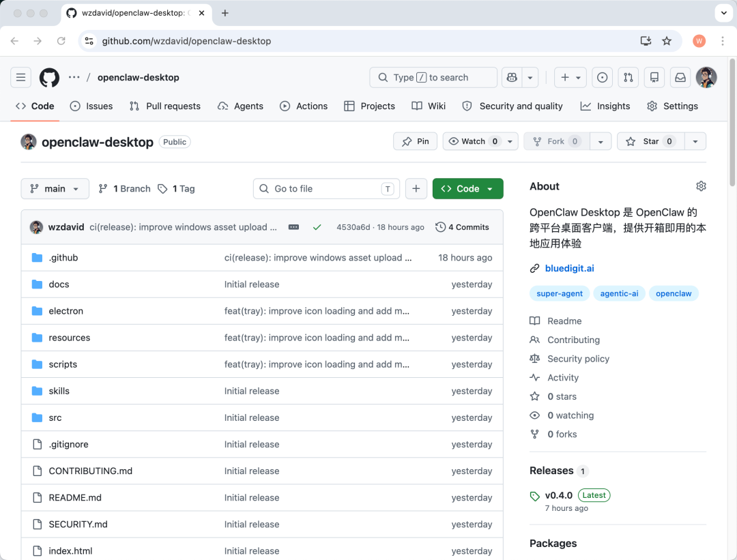Open the README.md file
The height and width of the screenshot is (560, 737).
75,497
